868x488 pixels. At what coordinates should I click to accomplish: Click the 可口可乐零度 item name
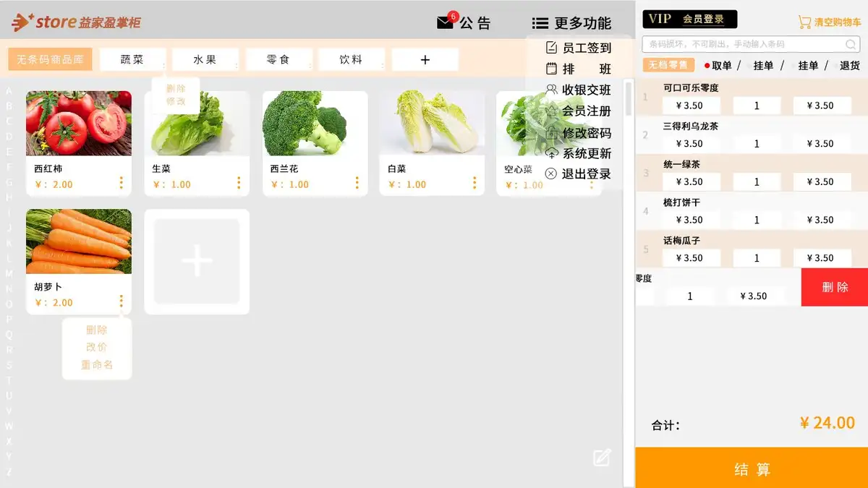coord(691,88)
